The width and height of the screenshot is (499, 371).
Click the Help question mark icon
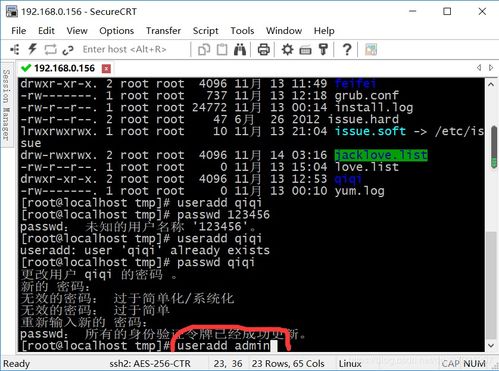click(347, 50)
